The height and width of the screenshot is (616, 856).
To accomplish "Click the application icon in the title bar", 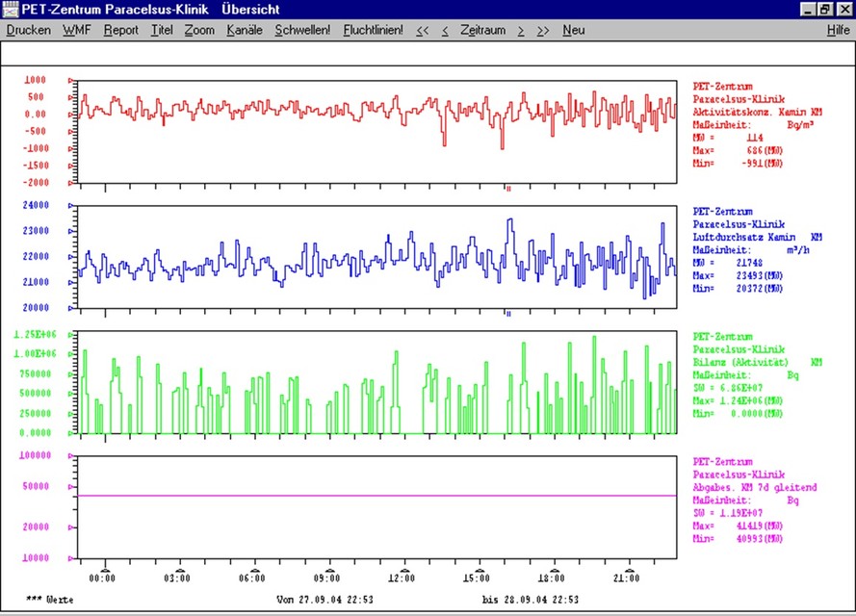I will (11, 9).
